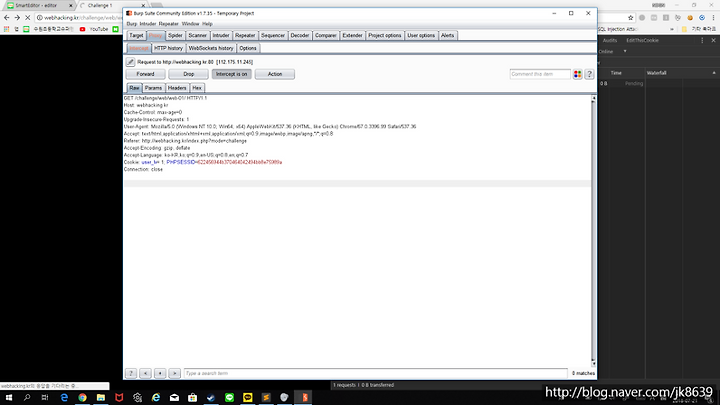Open the Repeater menu in menu bar

tap(169, 24)
